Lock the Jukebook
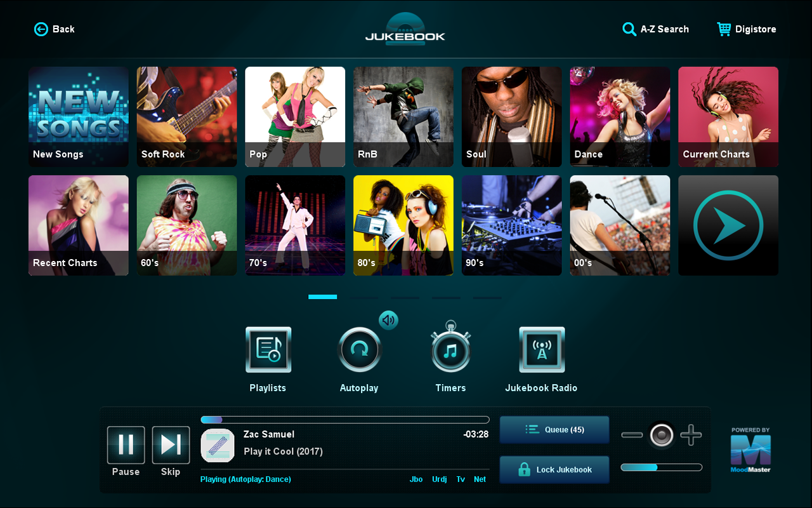Image resolution: width=812 pixels, height=508 pixels. click(554, 470)
